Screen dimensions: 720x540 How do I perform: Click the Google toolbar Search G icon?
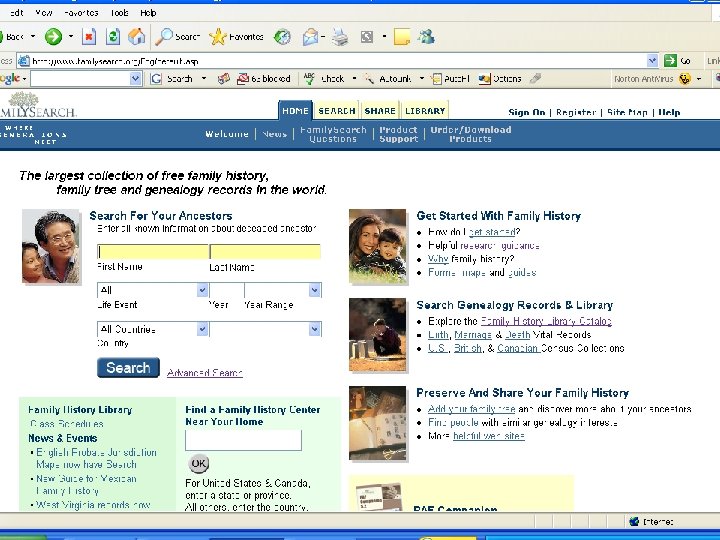[156, 79]
